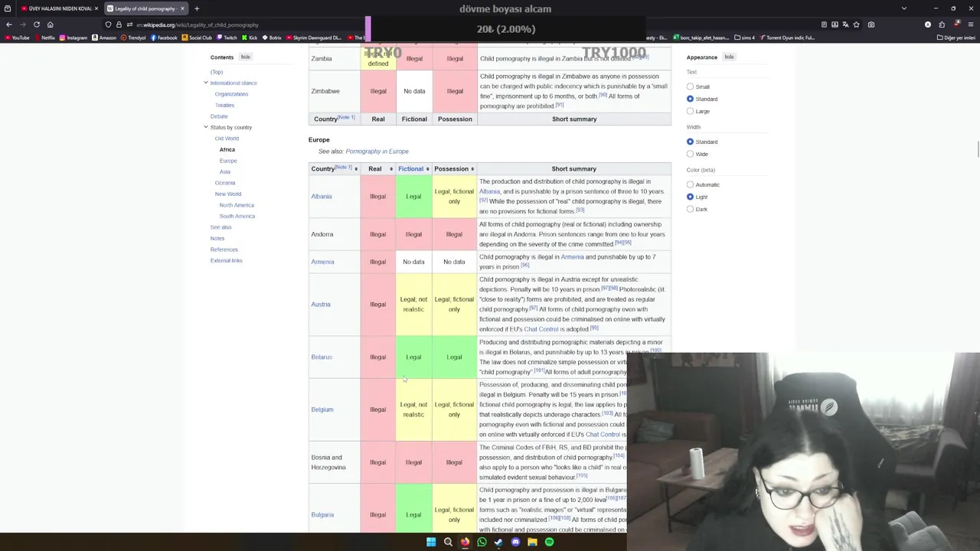Select Standard width option
Screen dimensions: 980x551
pos(690,142)
